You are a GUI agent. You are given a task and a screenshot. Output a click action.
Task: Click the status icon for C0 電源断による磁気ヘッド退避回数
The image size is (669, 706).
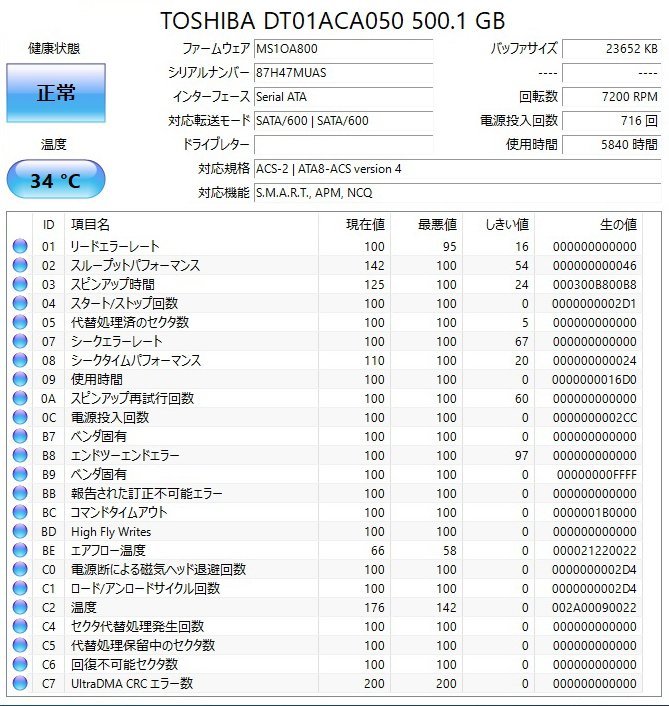click(20, 569)
